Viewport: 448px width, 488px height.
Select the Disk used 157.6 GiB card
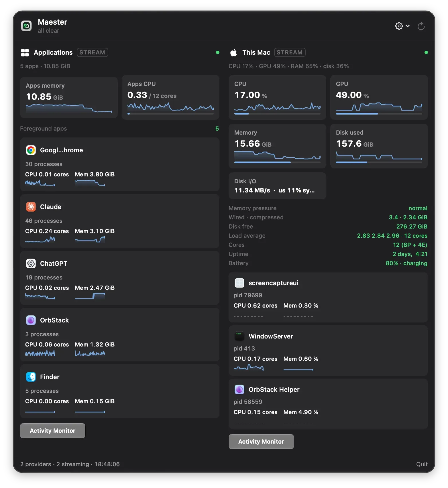(379, 146)
